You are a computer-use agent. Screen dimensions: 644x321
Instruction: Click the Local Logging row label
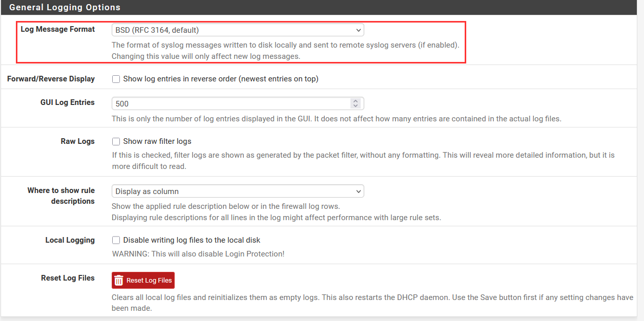(70, 240)
